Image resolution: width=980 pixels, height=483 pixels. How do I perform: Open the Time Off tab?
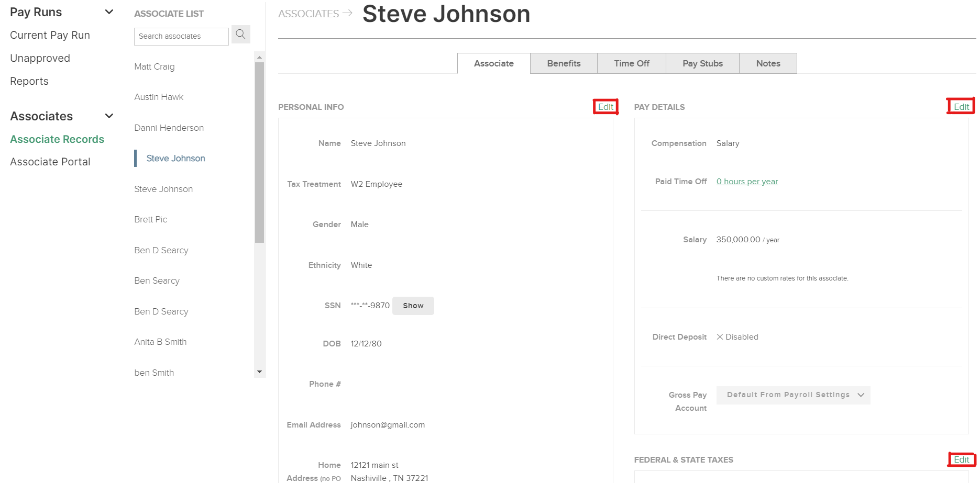[631, 63]
